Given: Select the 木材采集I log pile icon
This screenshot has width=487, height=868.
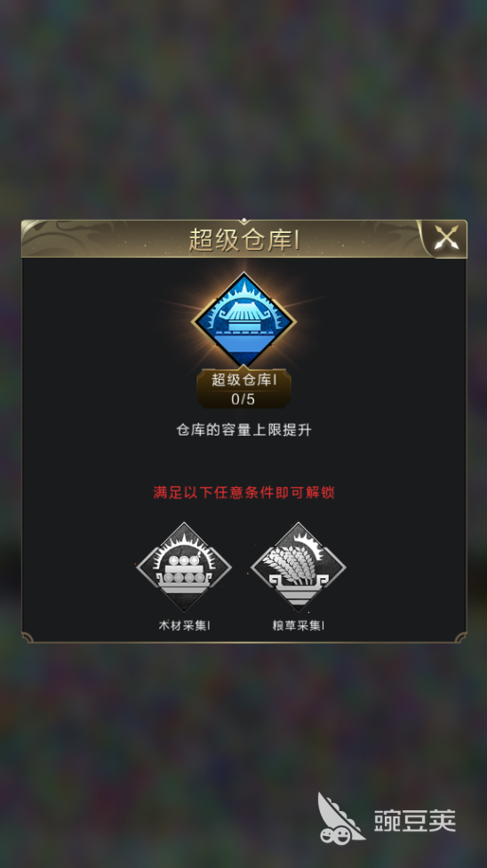Looking at the screenshot, I should tap(184, 567).
